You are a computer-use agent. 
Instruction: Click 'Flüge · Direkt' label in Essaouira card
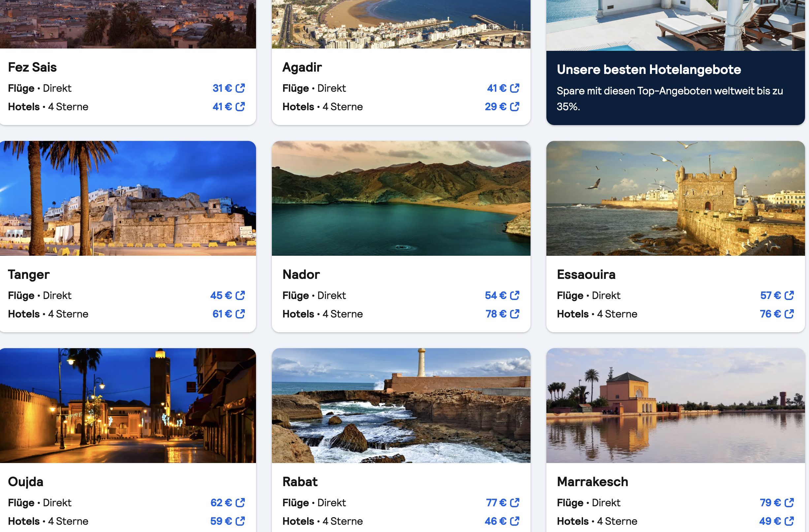click(589, 295)
